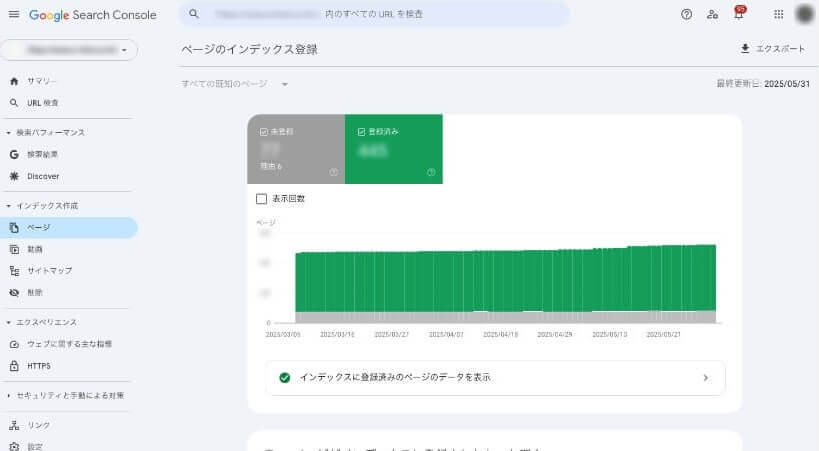
Task: Click the Google Search Console logo
Action: [x=92, y=15]
